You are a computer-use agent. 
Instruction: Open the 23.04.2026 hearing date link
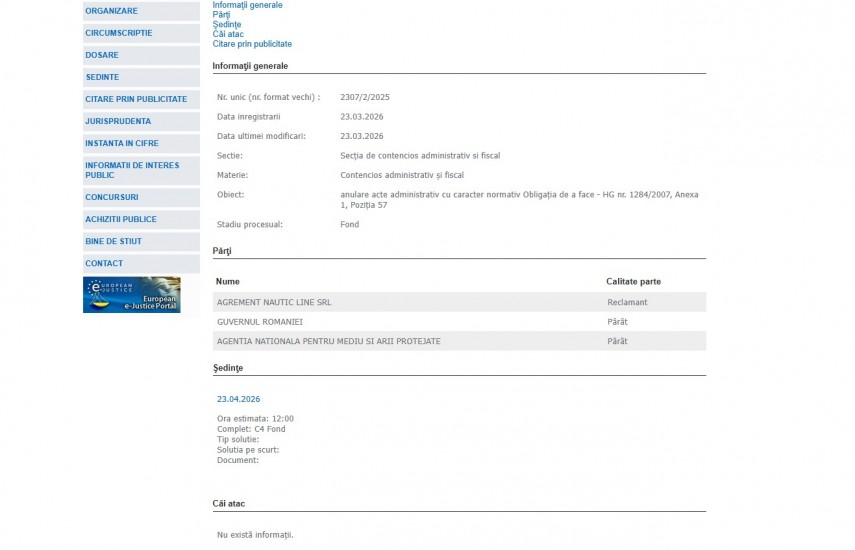[x=238, y=399]
